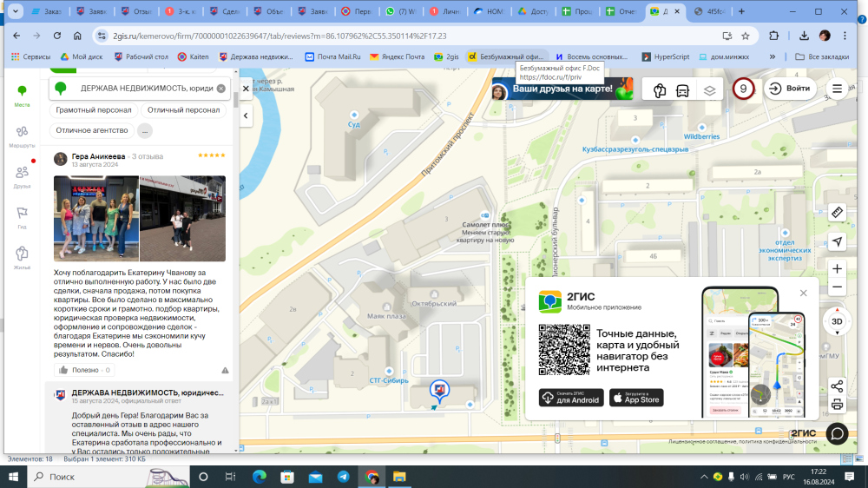Open the App Store download button
This screenshot has height=488, width=868.
636,398
